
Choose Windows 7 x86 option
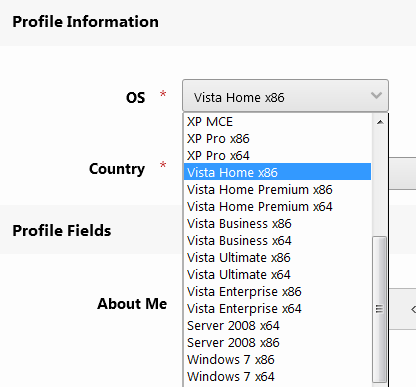pos(277,359)
